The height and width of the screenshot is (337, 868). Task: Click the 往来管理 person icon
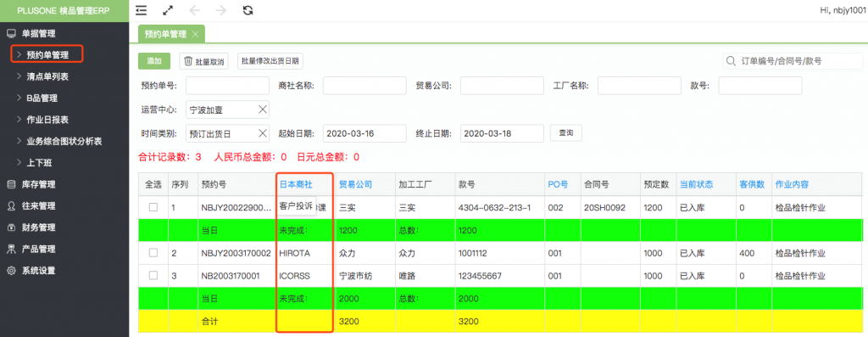click(x=10, y=206)
